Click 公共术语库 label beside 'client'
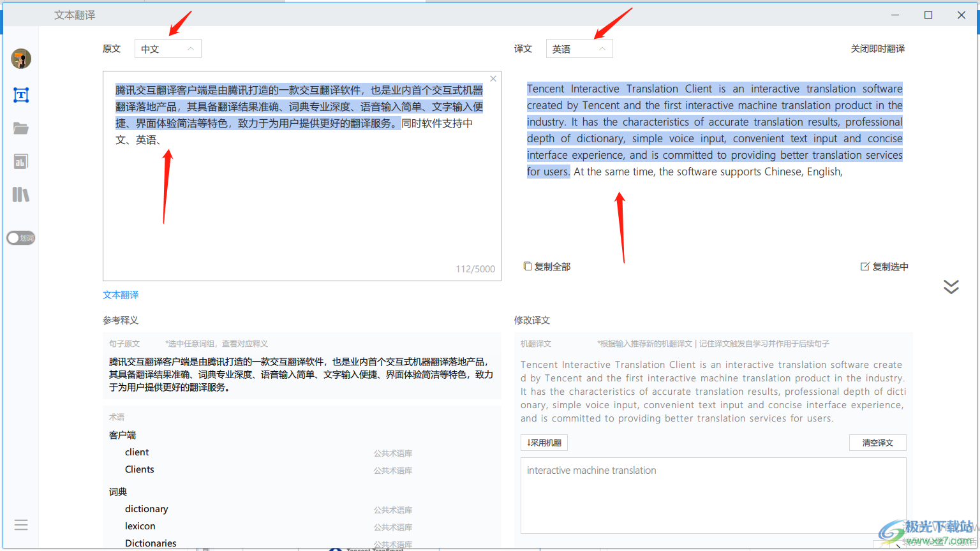This screenshot has width=980, height=551. tap(393, 453)
